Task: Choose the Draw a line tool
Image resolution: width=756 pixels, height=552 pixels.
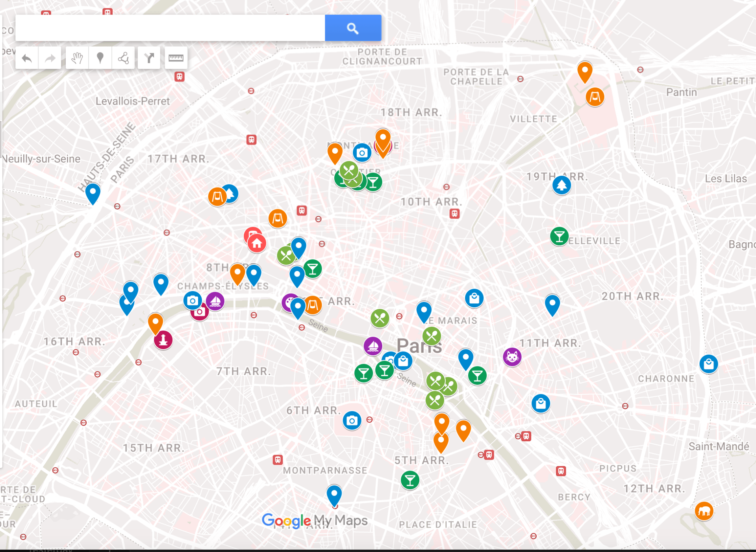Action: [123, 58]
